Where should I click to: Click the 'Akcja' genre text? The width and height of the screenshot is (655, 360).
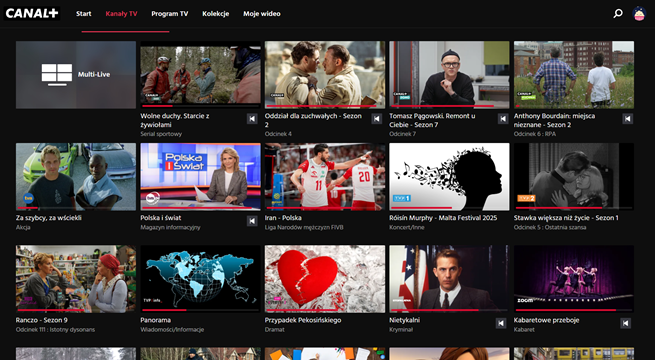(x=23, y=228)
